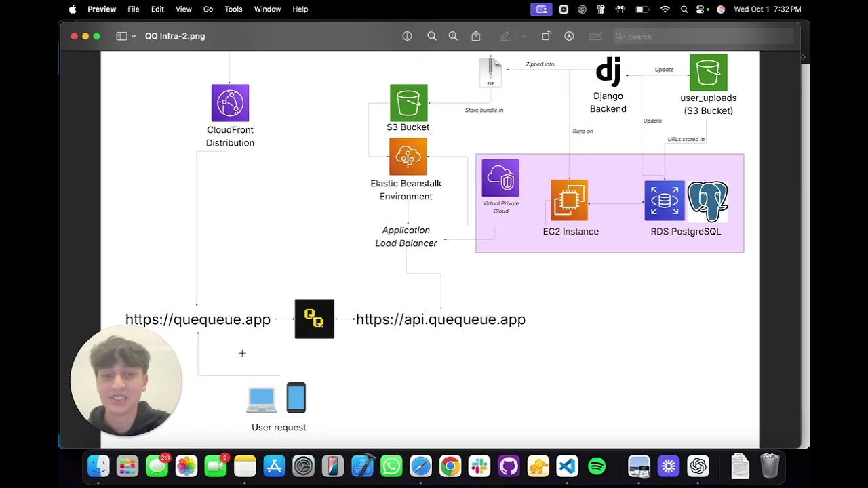This screenshot has height=488, width=868.
Task: Open the Share button in toolbar
Action: pos(476,36)
